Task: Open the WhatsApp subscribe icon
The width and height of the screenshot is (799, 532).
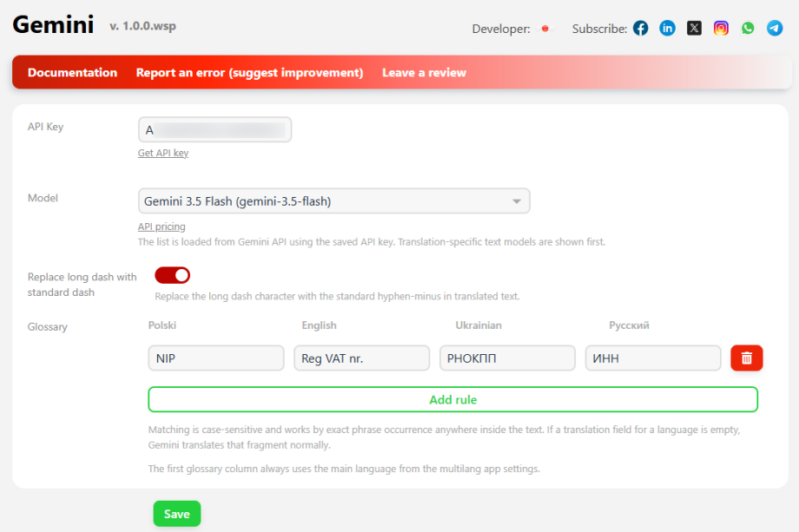Action: click(748, 28)
